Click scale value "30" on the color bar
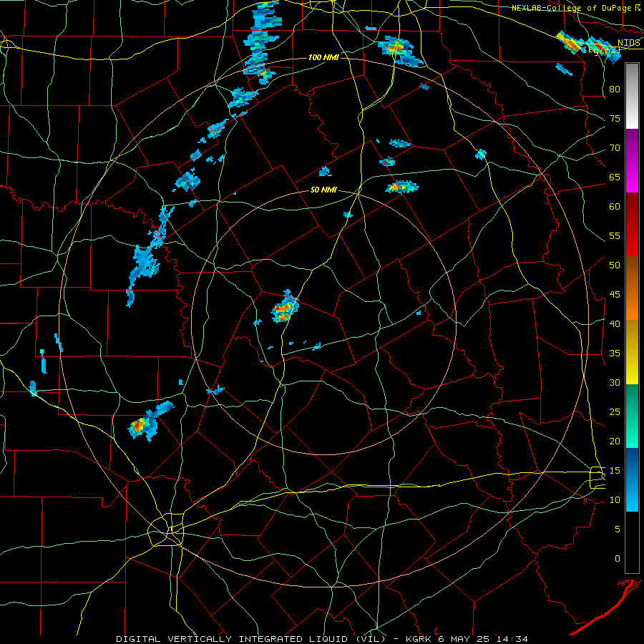This screenshot has width=644, height=644. click(615, 382)
